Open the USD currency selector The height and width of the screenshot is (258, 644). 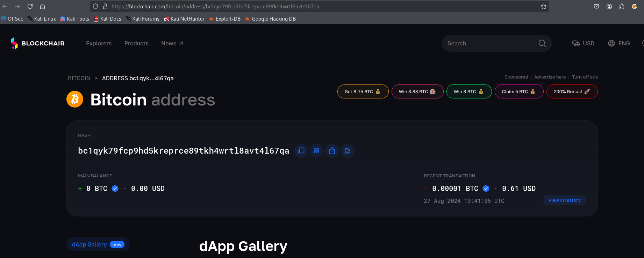pyautogui.click(x=583, y=43)
